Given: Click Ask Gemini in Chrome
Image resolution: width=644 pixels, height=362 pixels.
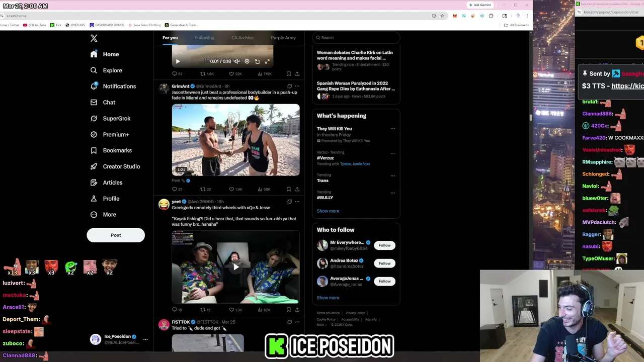Looking at the screenshot, I should click(480, 5).
